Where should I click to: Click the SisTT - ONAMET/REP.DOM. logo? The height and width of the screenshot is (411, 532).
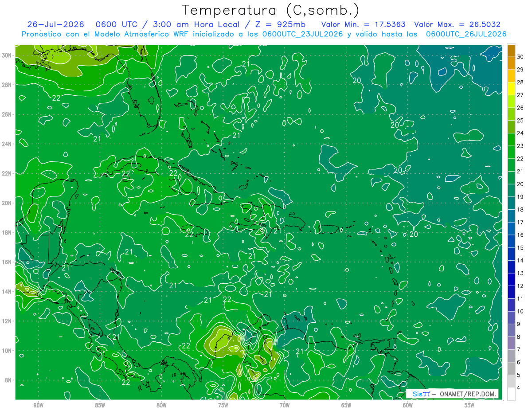pos(452,394)
